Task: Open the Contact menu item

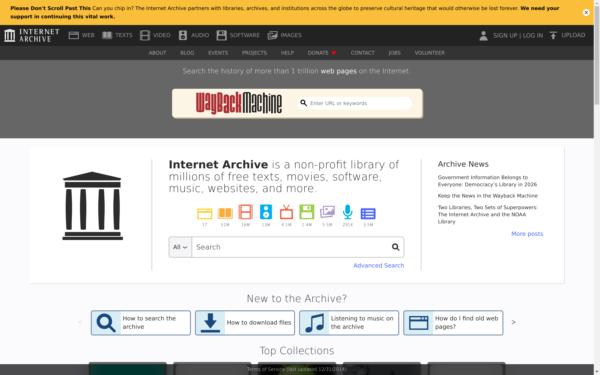Action: [x=362, y=53]
